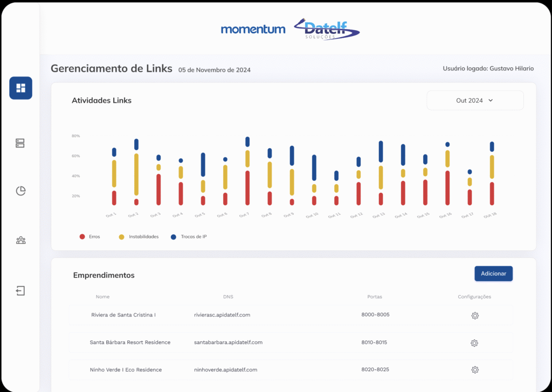This screenshot has height=392, width=552.
Task: Toggle the Trocas de IP legend item
Action: tap(189, 236)
